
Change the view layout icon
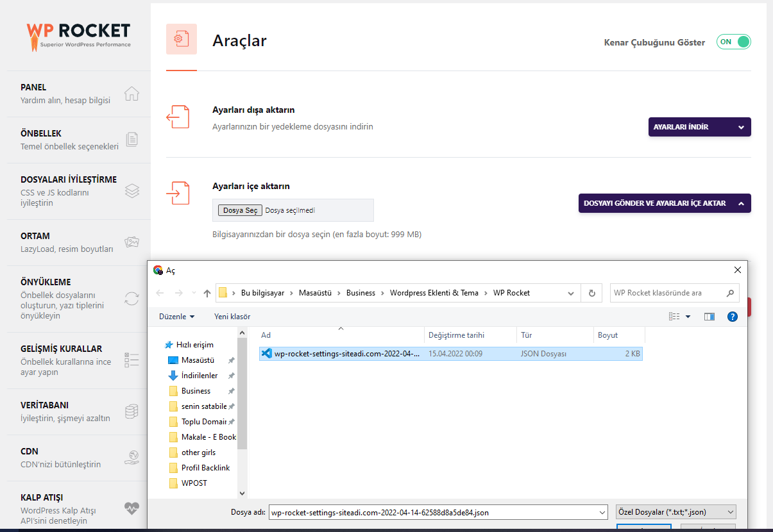674,317
